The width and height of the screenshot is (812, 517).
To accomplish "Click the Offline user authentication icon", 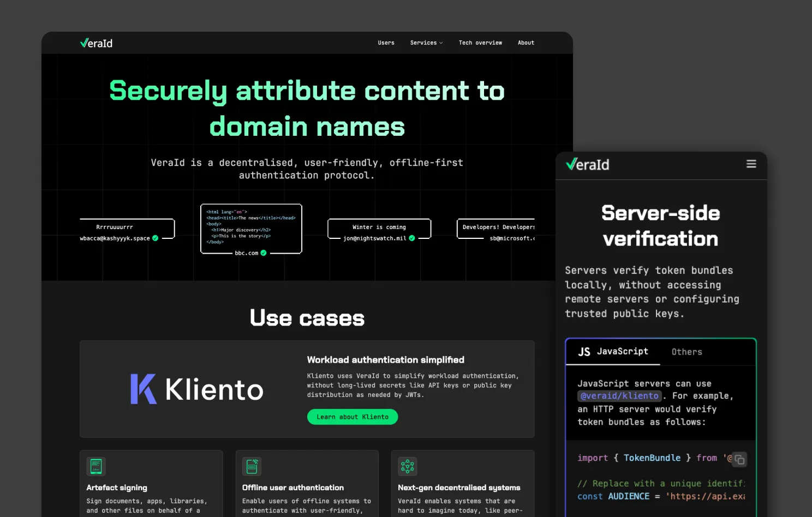I will coord(252,466).
